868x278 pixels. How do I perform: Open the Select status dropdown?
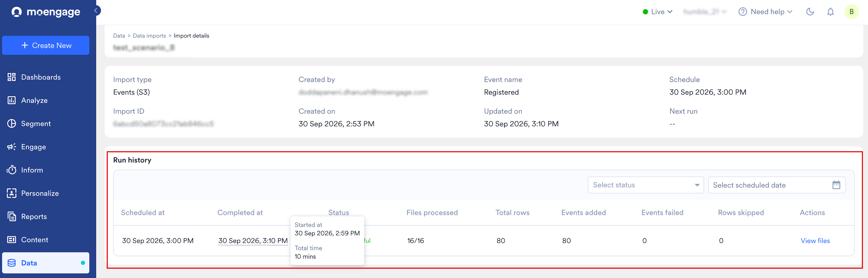pyautogui.click(x=646, y=185)
